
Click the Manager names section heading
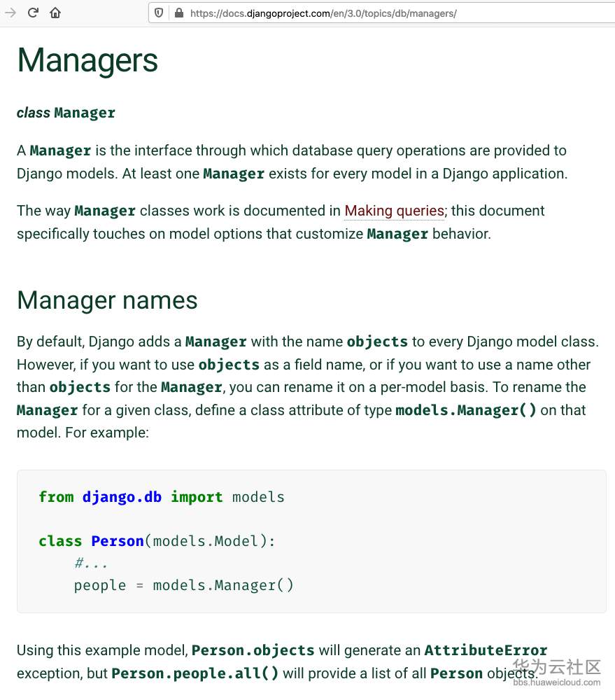(x=107, y=300)
